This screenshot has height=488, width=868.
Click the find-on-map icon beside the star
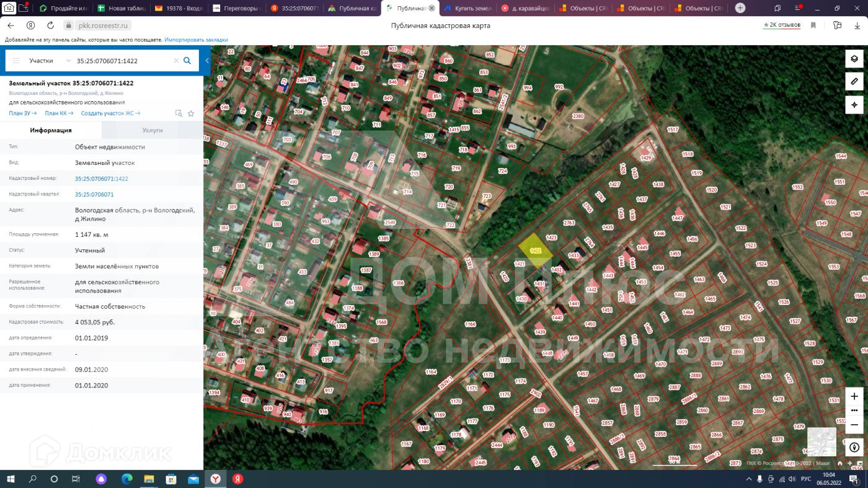click(179, 113)
